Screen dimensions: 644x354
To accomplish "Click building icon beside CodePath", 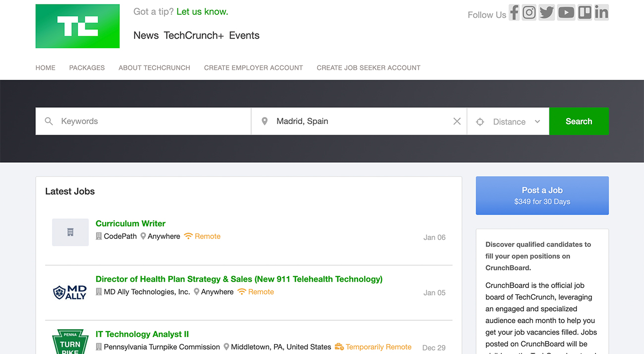I will (x=99, y=236).
